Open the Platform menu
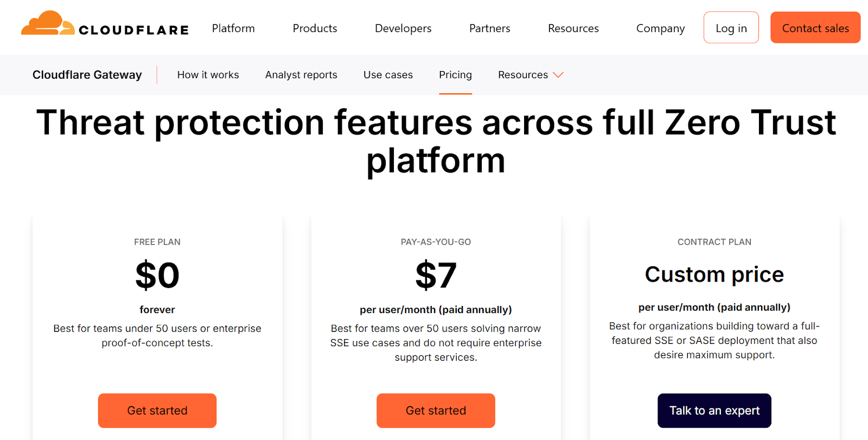 coord(233,28)
